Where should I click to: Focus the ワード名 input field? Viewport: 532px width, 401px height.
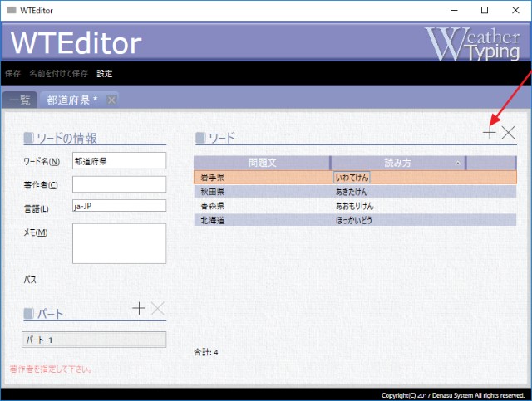(x=119, y=160)
